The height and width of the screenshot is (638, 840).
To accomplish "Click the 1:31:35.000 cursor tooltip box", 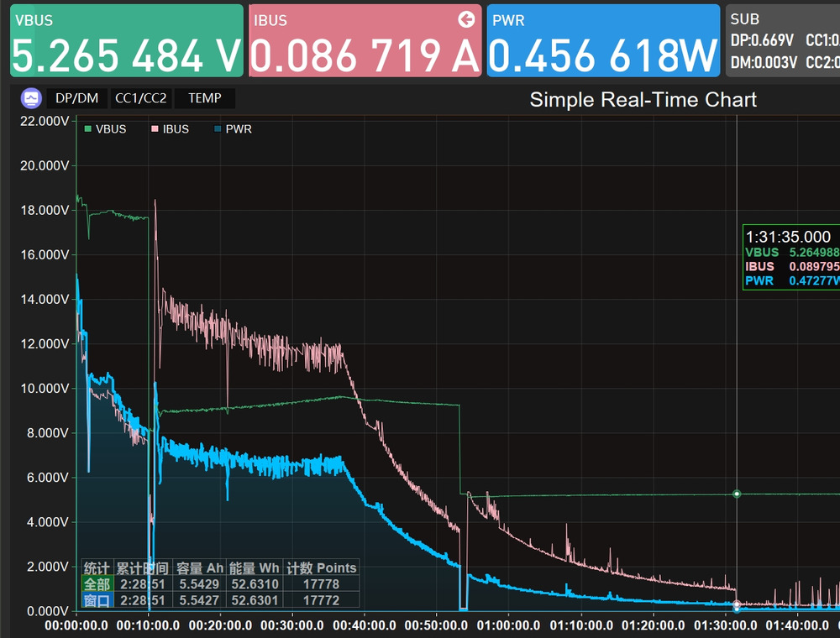I will click(x=790, y=258).
